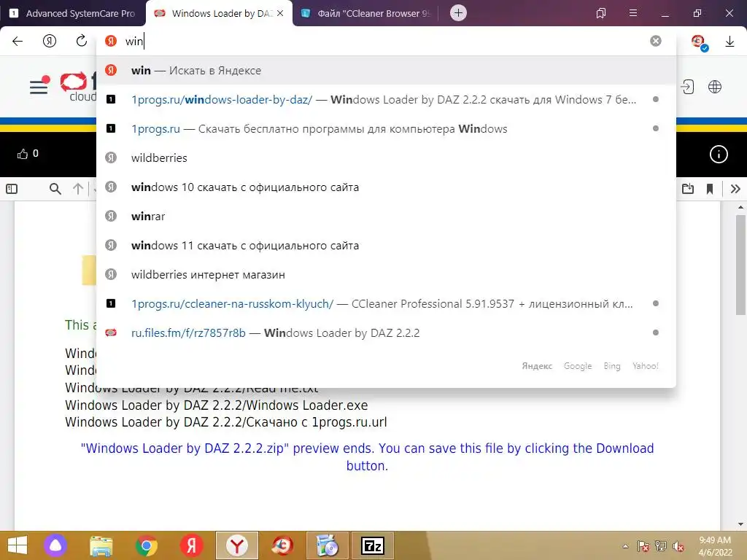Open the language globe icon
The image size is (747, 560).
pos(715,87)
